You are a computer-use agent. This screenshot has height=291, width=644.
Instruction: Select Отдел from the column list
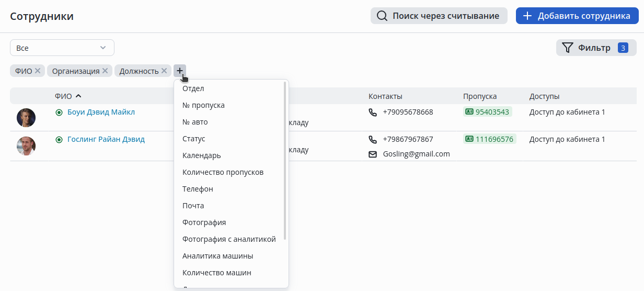click(x=193, y=88)
